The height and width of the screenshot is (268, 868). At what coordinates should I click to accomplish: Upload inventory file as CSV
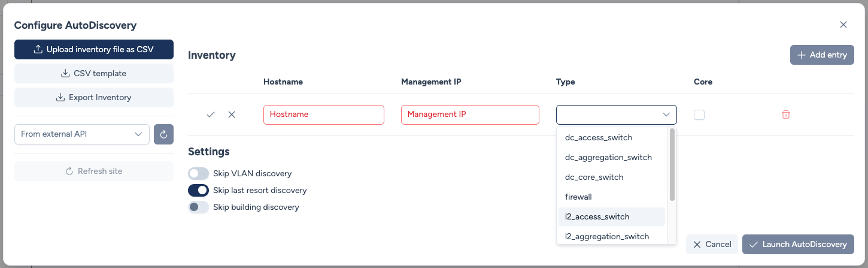point(94,49)
